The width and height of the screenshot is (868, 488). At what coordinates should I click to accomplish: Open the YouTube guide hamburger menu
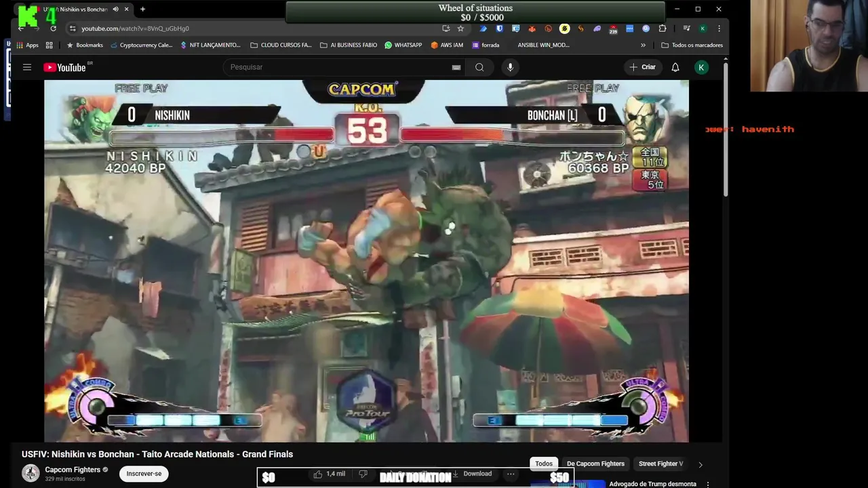[27, 67]
